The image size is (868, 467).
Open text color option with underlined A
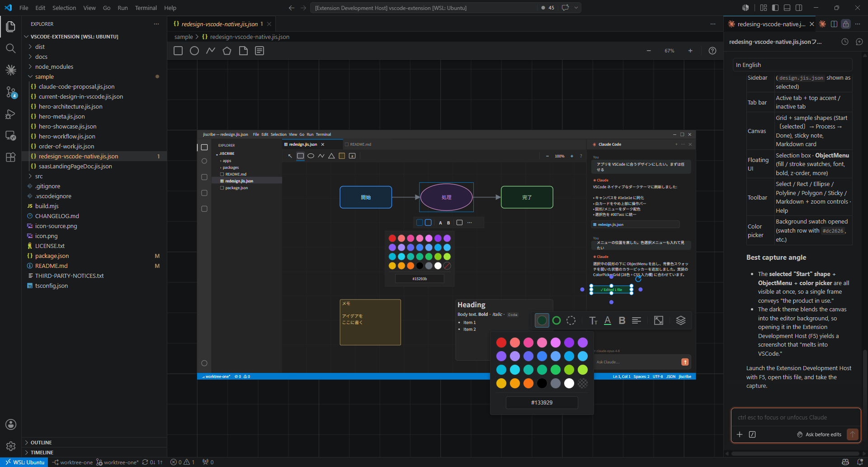[608, 320]
